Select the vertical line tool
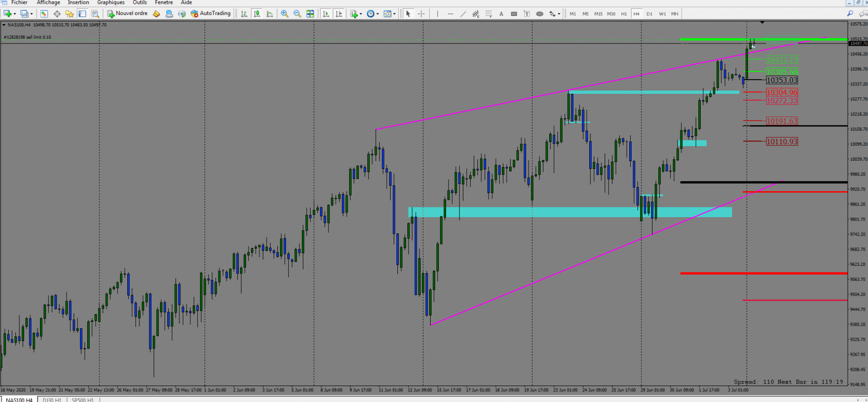The height and width of the screenshot is (402, 868). pos(437,14)
